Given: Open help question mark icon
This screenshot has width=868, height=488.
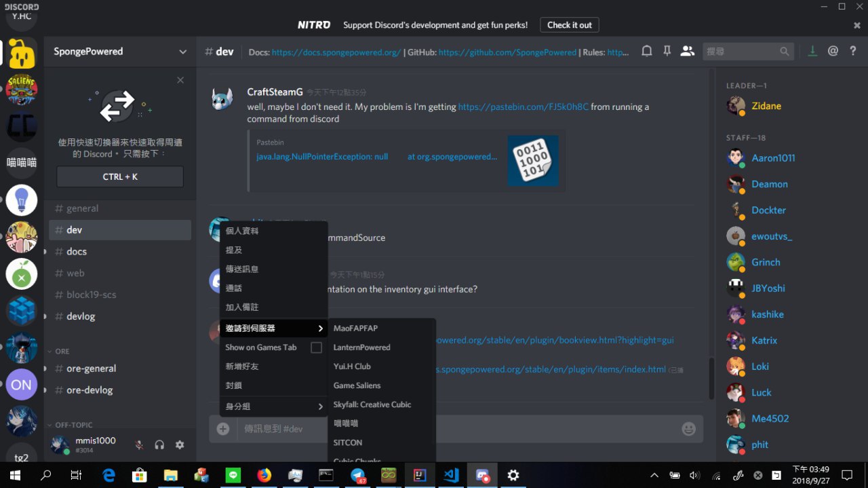Looking at the screenshot, I should (853, 51).
